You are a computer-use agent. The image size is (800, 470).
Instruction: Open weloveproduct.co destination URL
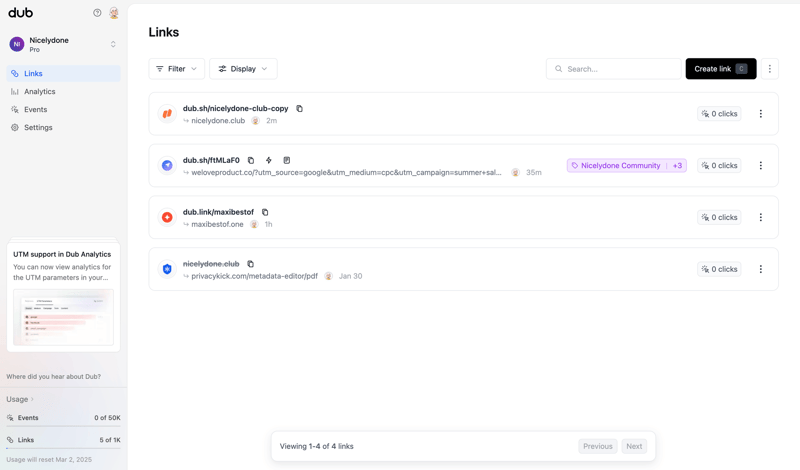click(346, 172)
